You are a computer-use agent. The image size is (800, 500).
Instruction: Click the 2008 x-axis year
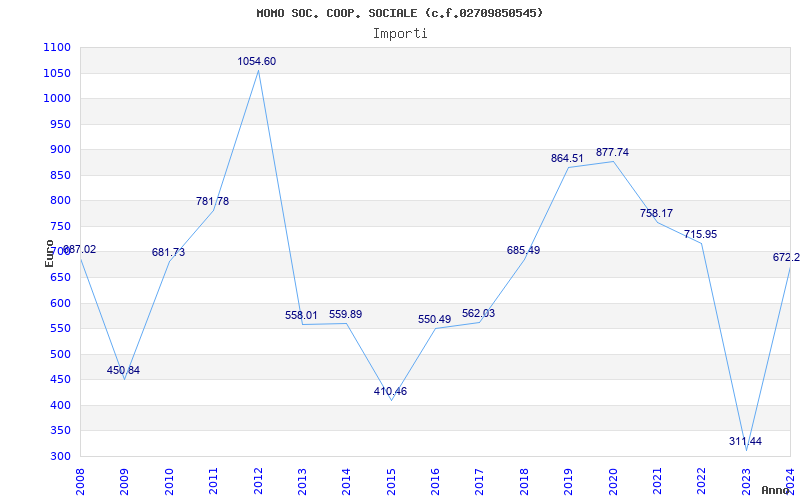80,480
